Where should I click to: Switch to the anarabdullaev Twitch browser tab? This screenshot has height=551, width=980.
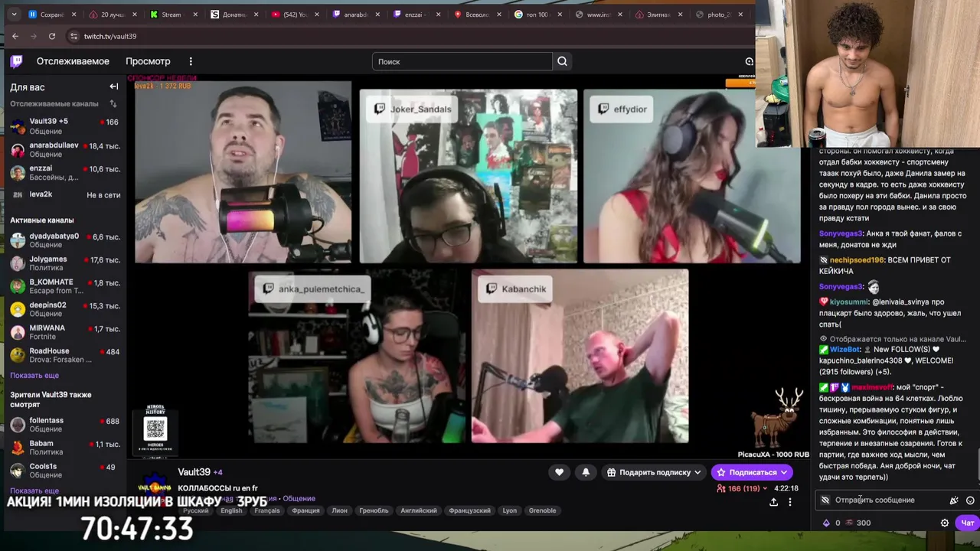[355, 15]
